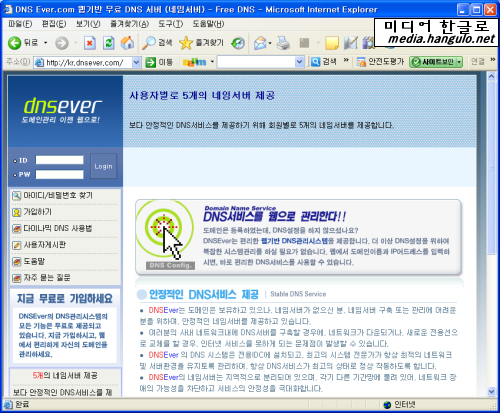Click the vertical scrollbar up arrow

(x=491, y=76)
